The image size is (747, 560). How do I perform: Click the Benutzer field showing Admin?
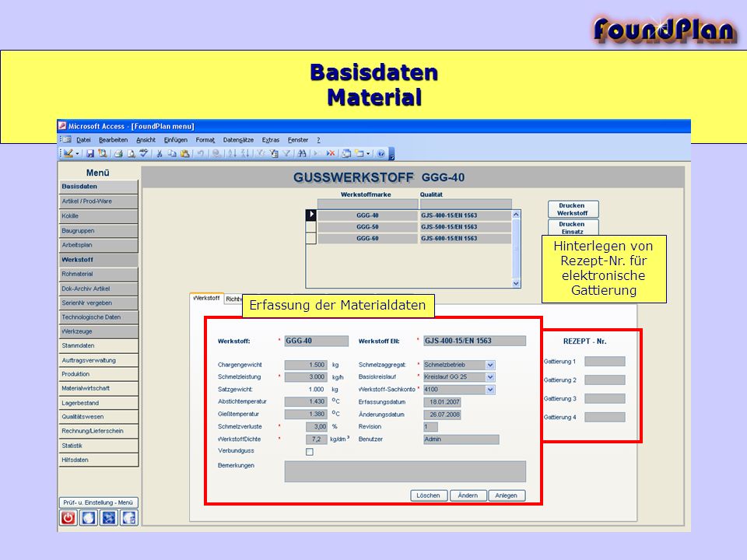(461, 439)
